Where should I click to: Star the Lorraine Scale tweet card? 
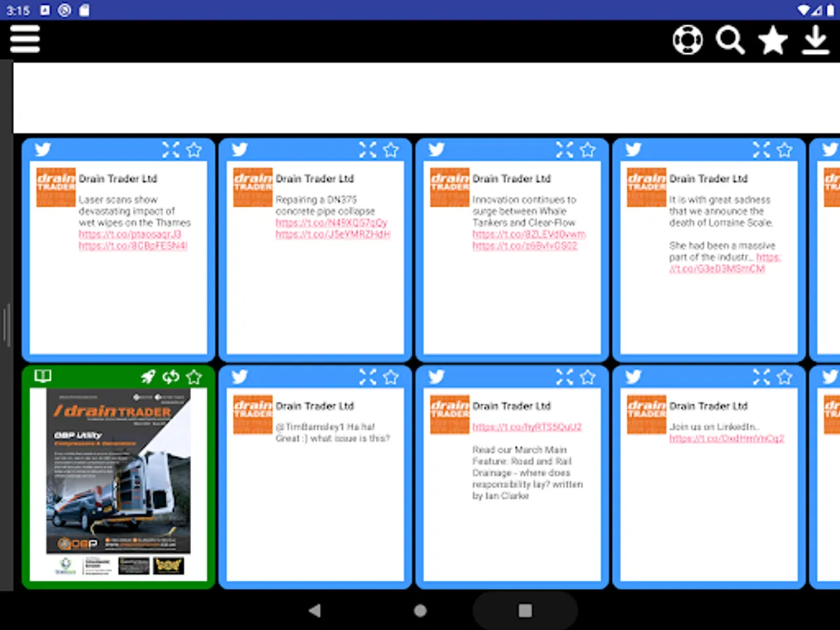click(x=784, y=149)
